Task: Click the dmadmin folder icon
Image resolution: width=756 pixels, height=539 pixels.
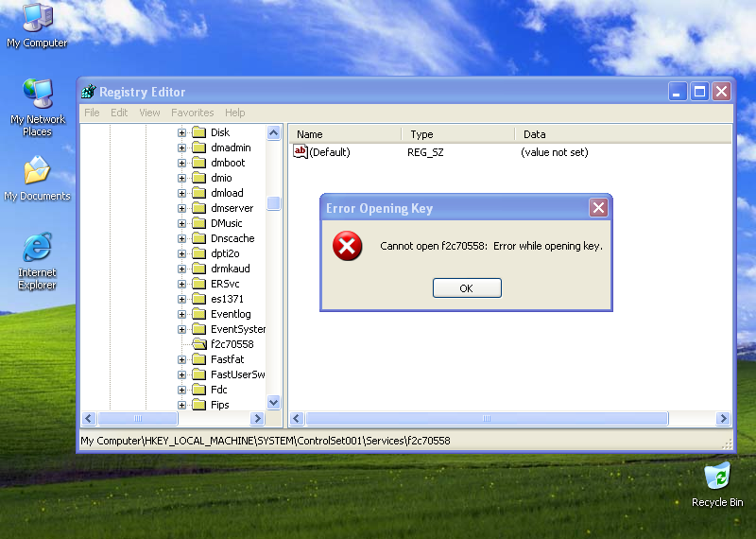Action: [198, 148]
